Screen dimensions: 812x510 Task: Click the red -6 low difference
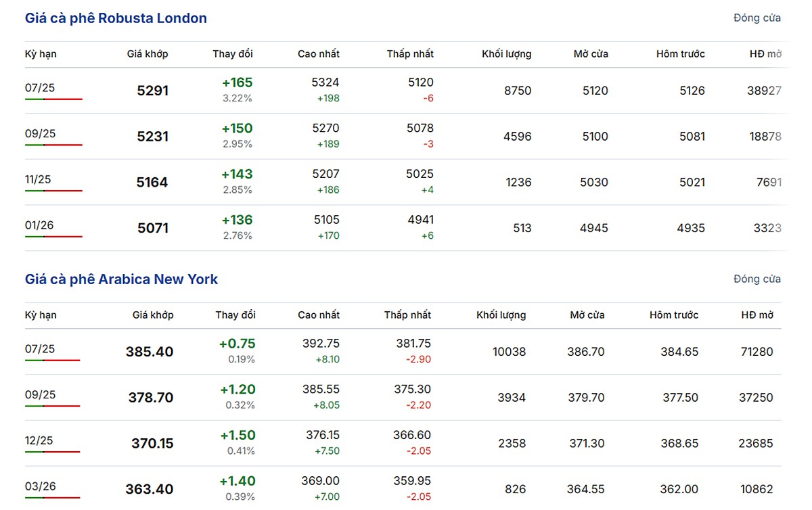click(x=427, y=98)
